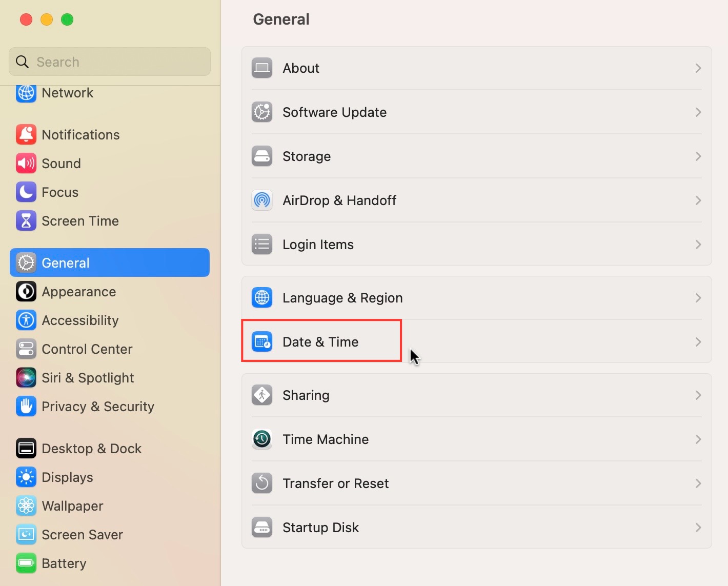728x586 pixels.
Task: Click the 'Focus' text in sidebar
Action: point(60,192)
